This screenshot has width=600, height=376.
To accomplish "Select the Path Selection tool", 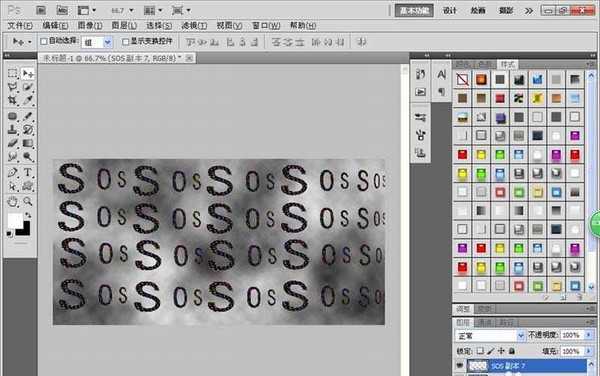I will point(12,186).
